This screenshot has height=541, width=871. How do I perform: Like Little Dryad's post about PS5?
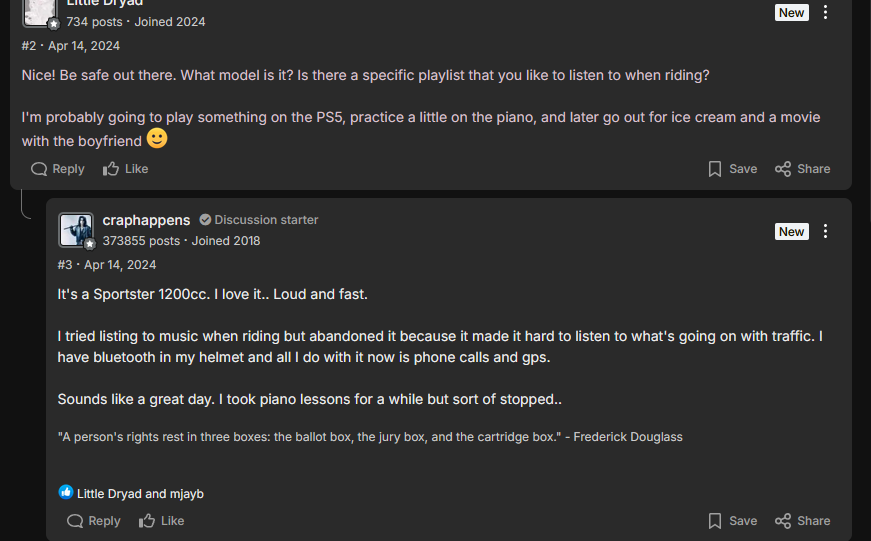tap(126, 169)
